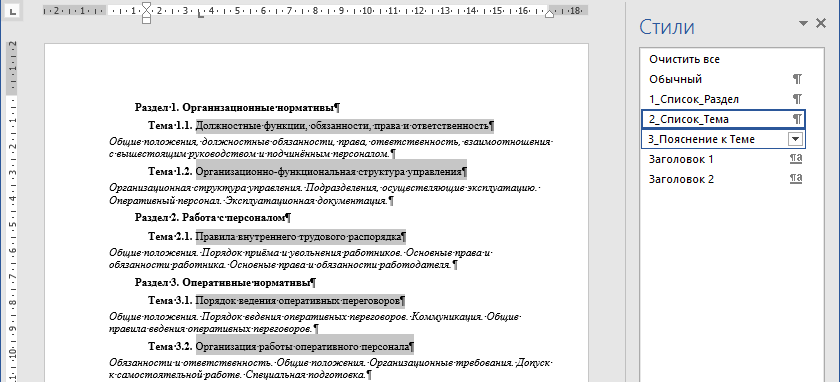Click the tab stop marker on ruler

pyautogui.click(x=201, y=15)
